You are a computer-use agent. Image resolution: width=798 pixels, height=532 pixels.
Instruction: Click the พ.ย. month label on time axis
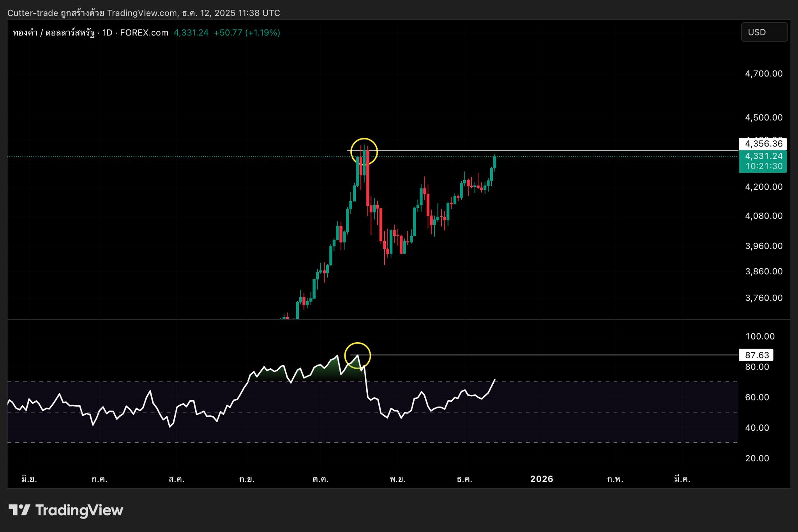pyautogui.click(x=397, y=479)
